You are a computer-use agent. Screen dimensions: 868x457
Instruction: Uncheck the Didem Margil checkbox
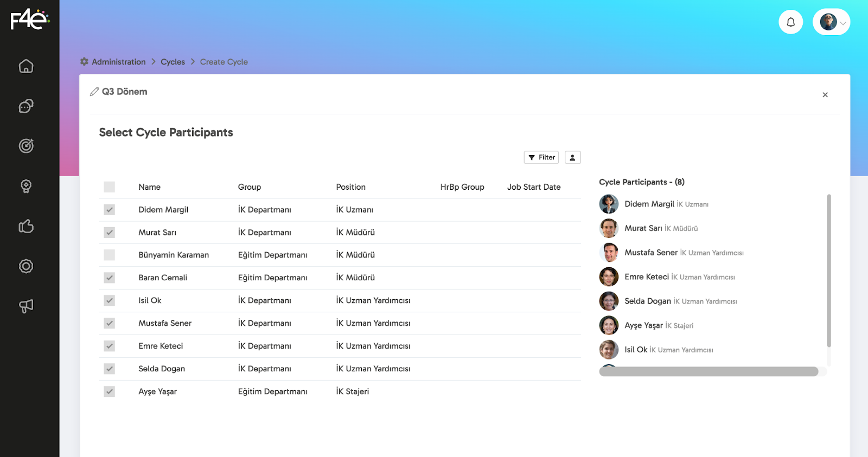[110, 210]
